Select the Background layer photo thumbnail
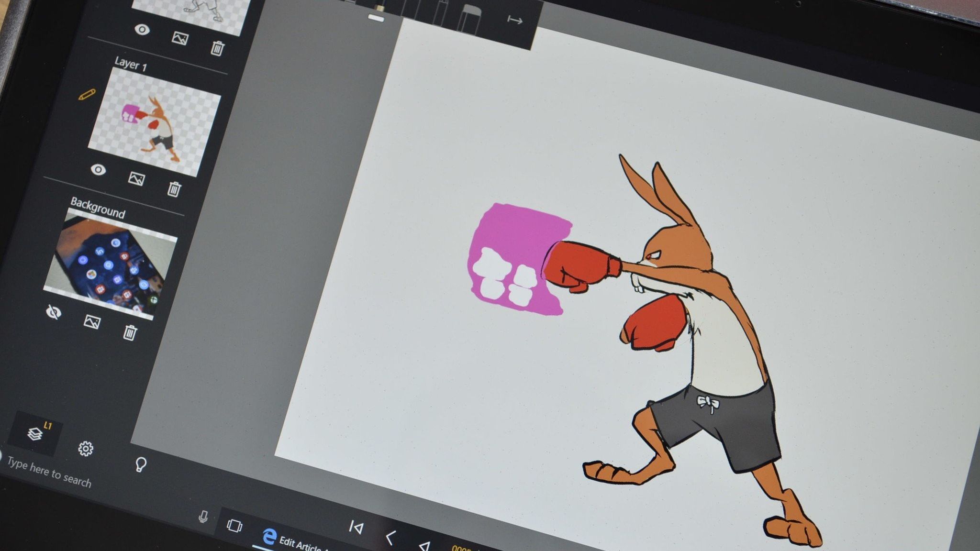Viewport: 980px width, 551px height. (111, 266)
